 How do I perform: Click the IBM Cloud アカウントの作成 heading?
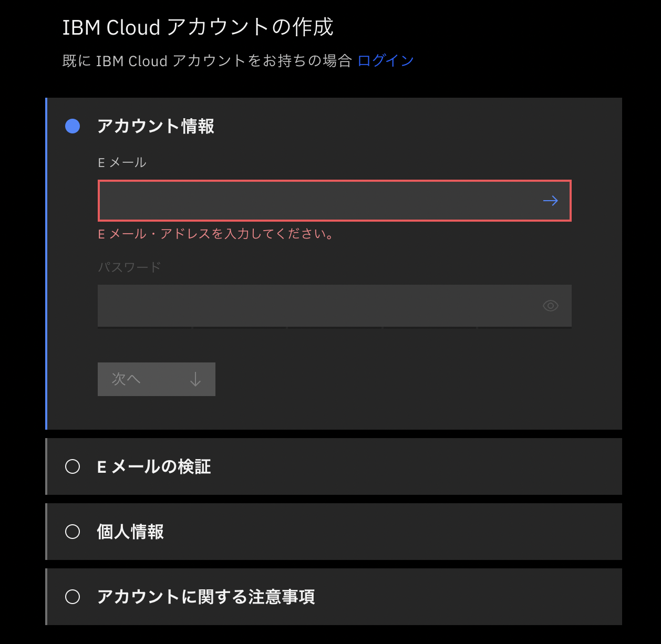[x=198, y=27]
